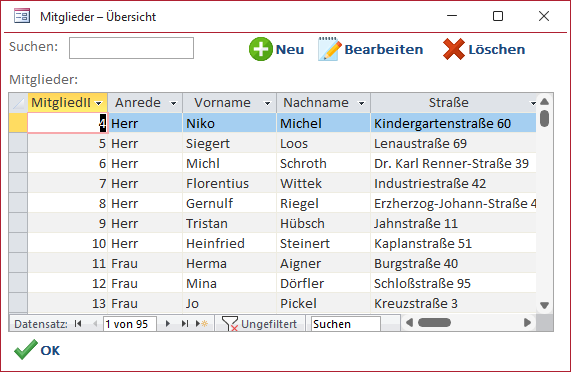Click the record number field '1 von 95'
The width and height of the screenshot is (571, 372).
pyautogui.click(x=130, y=324)
